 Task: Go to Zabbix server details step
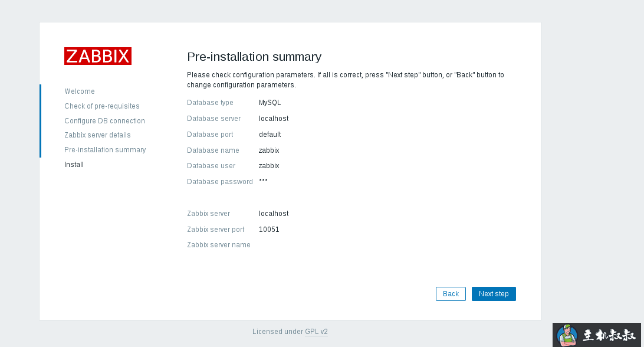[97, 135]
